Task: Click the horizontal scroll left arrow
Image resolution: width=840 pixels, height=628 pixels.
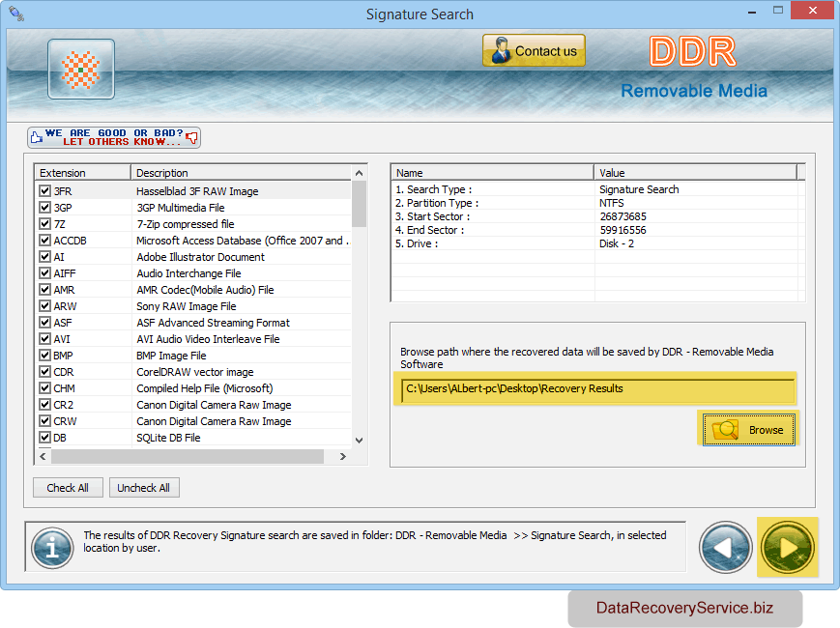Action: [x=43, y=456]
